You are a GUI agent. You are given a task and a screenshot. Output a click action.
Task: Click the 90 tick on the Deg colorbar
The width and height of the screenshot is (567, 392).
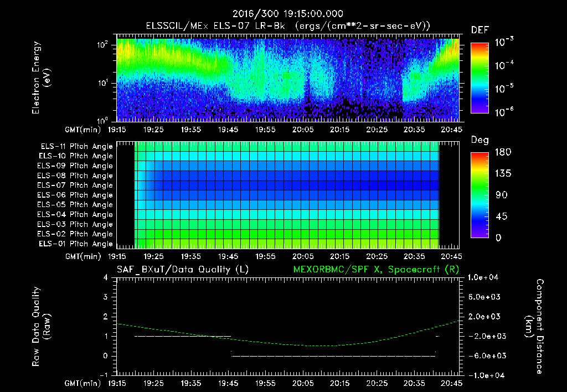pos(502,195)
